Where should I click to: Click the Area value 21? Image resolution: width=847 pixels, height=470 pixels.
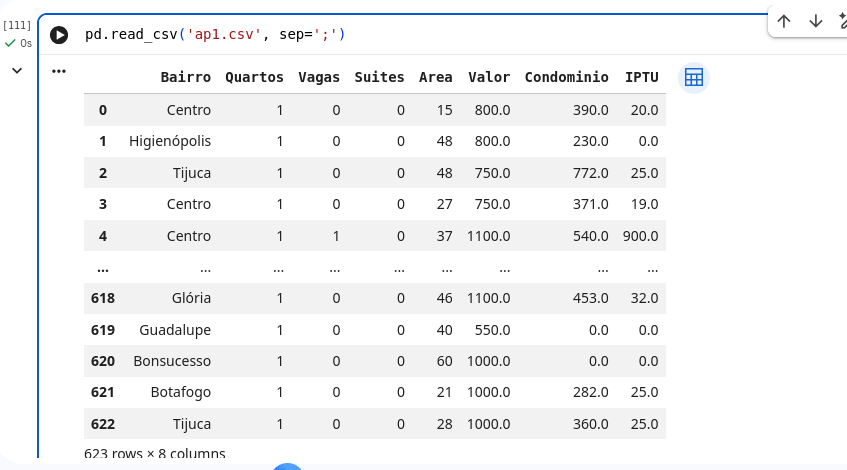tap(445, 392)
